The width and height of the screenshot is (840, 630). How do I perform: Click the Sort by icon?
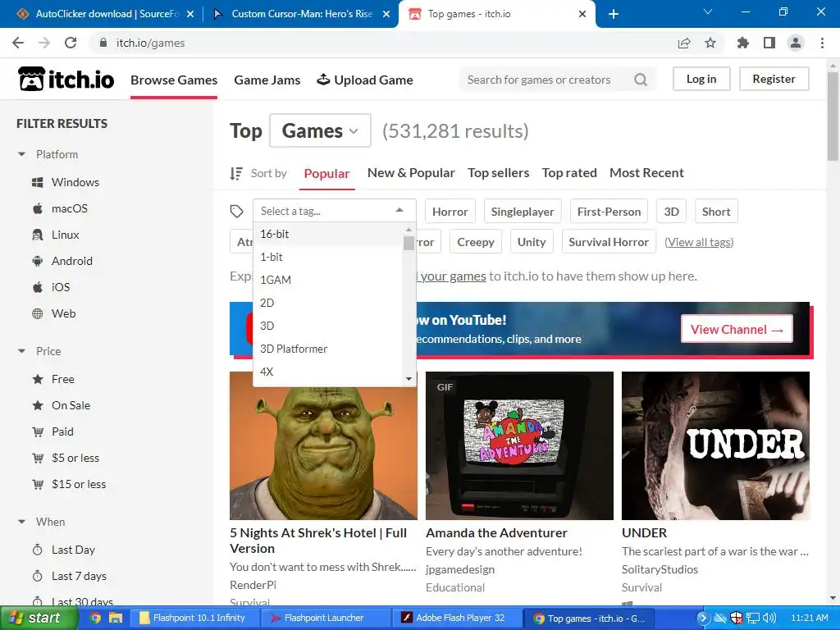(236, 173)
